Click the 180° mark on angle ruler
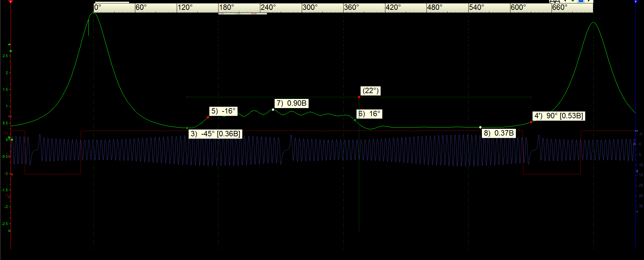The height and width of the screenshot is (260, 644). (226, 7)
